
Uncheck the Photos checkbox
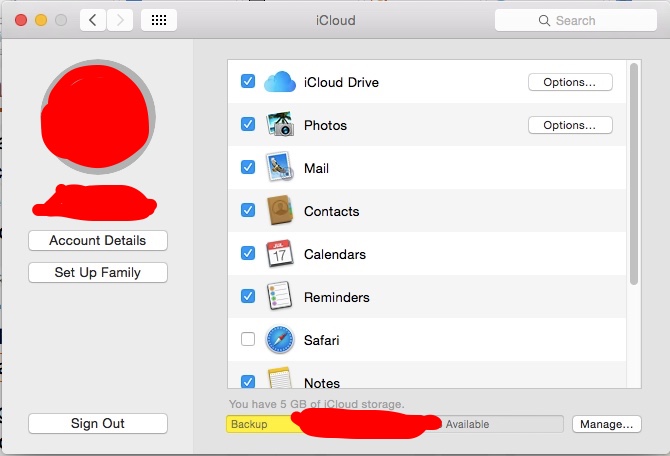click(248, 124)
